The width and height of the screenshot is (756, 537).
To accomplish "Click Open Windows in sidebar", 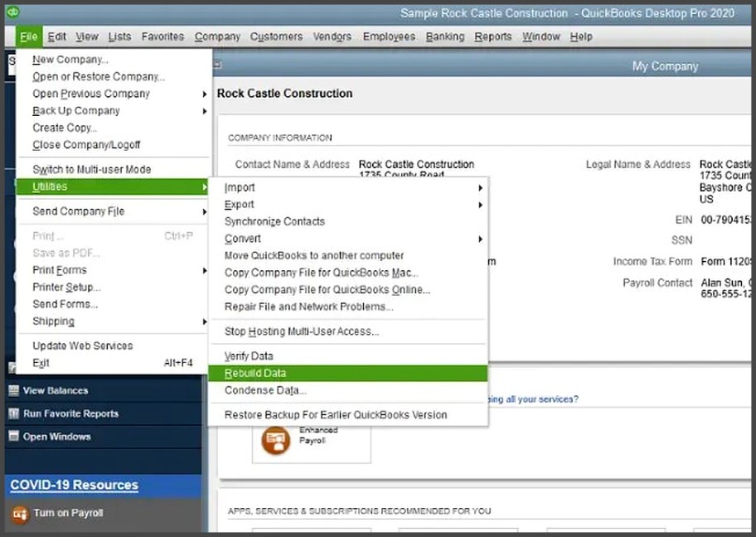I will 57,436.
